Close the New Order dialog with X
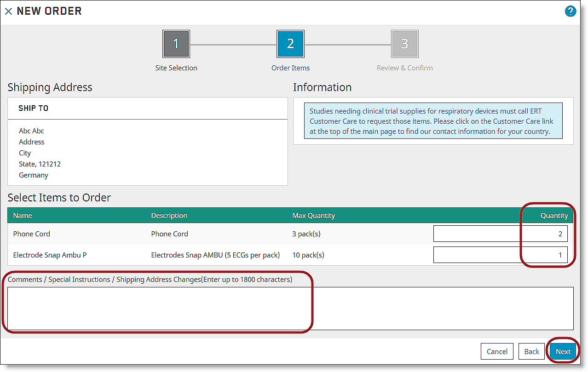Viewport: 588px width, 372px height. pos(8,11)
